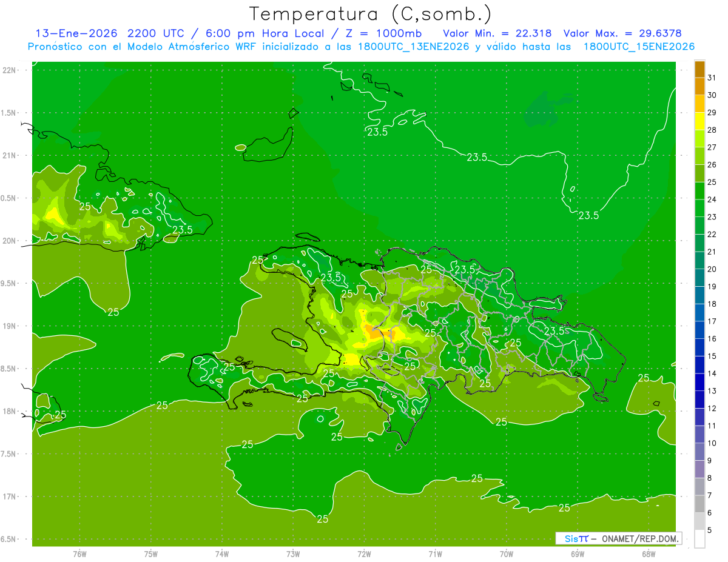
Task: Click the '5' value on the color scale
Action: [710, 530]
